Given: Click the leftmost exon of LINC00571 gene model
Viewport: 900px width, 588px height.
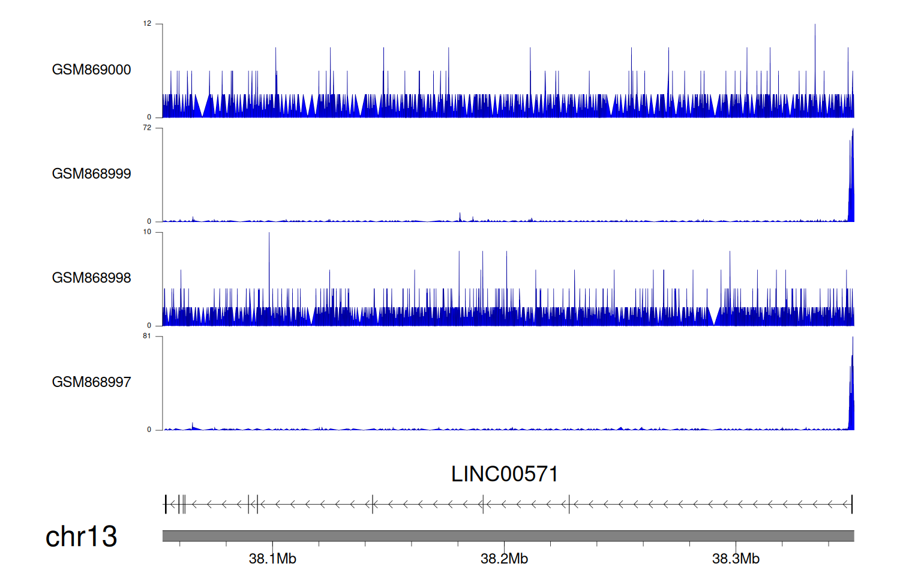Looking at the screenshot, I should pos(166,505).
